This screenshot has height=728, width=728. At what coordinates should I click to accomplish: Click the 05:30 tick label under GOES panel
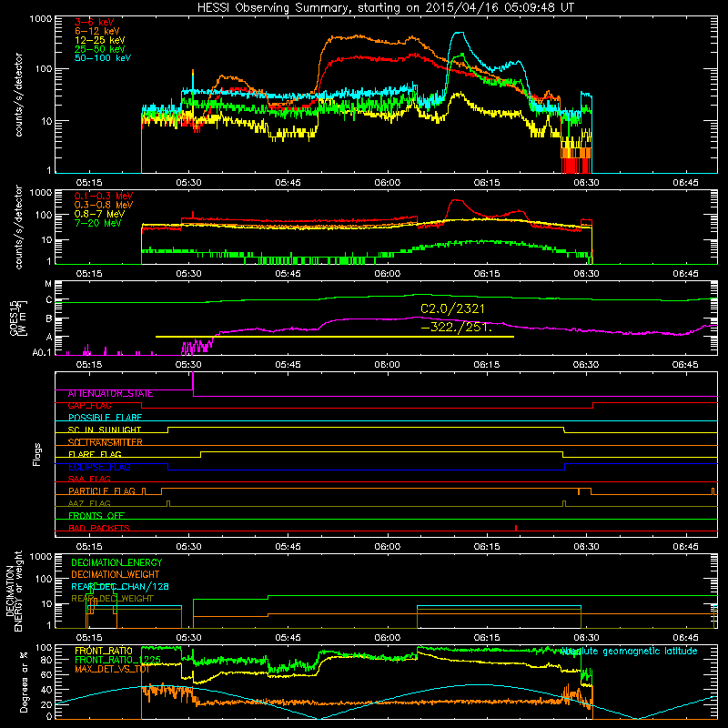click(188, 365)
